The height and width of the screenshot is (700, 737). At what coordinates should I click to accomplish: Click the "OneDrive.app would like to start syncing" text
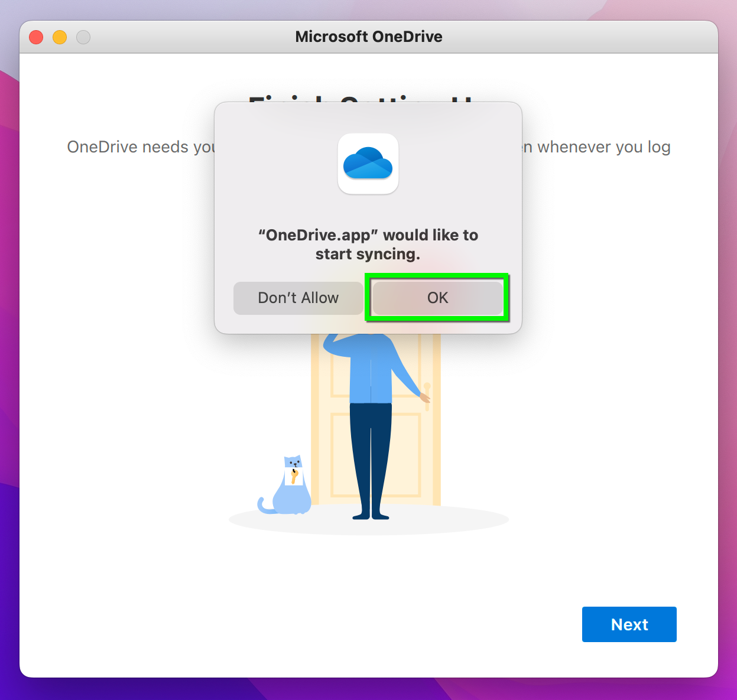[368, 245]
